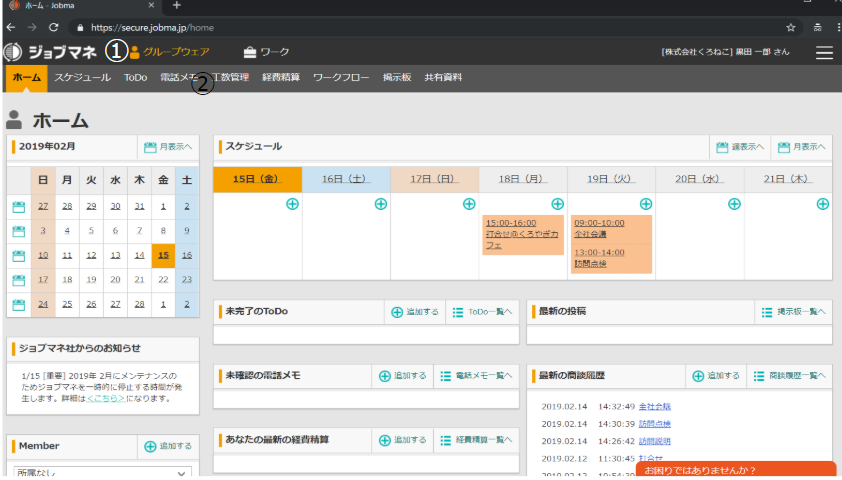This screenshot has height=480, width=842.
Task: Open 14:32:49 history entry link
Action: pyautogui.click(x=655, y=407)
